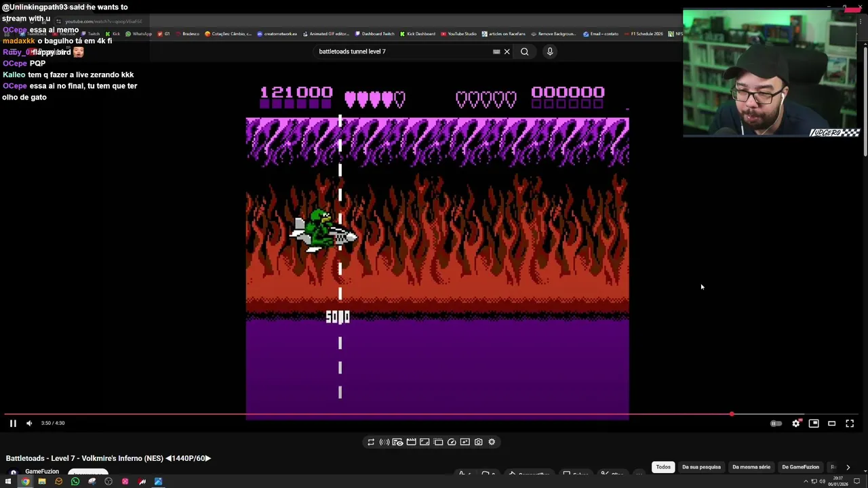The width and height of the screenshot is (868, 488).
Task: Pause the YouTube video
Action: (x=13, y=423)
